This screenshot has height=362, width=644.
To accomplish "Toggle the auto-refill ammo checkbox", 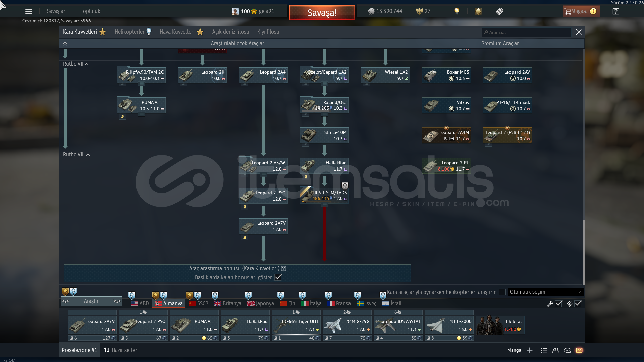I will coord(578,304).
